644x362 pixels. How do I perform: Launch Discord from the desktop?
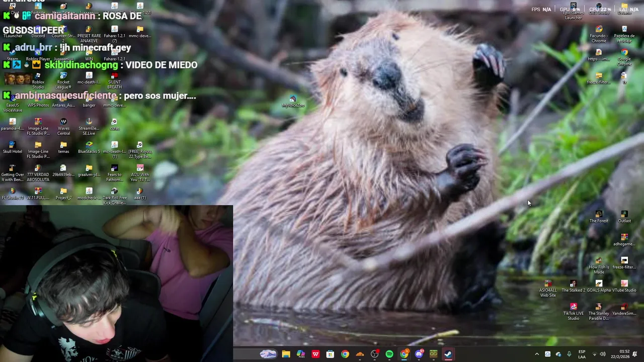(x=38, y=32)
